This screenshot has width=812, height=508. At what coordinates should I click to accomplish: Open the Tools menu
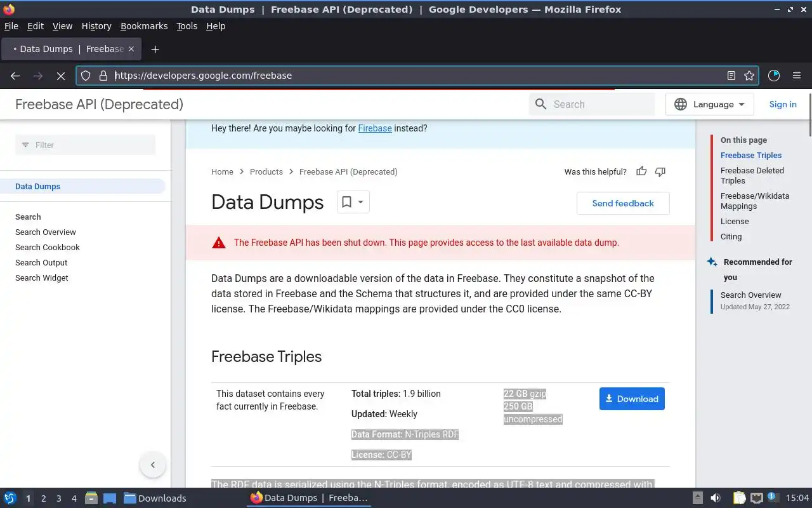pyautogui.click(x=187, y=26)
